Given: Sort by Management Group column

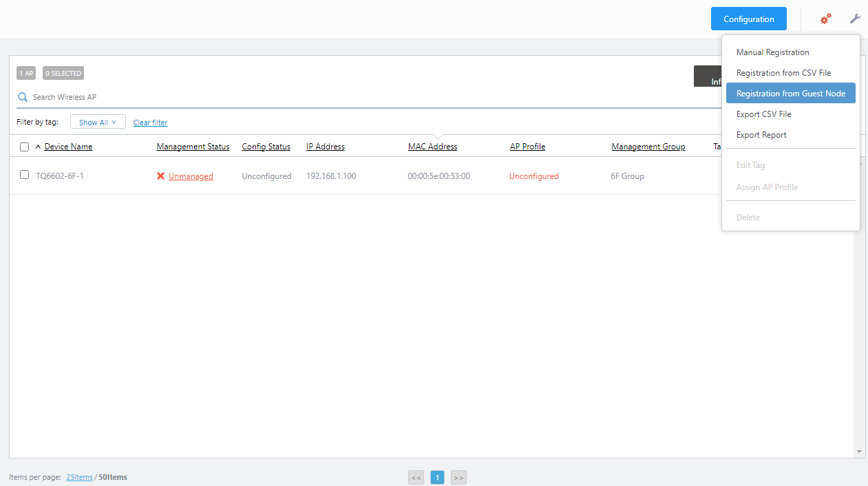Looking at the screenshot, I should click(648, 147).
